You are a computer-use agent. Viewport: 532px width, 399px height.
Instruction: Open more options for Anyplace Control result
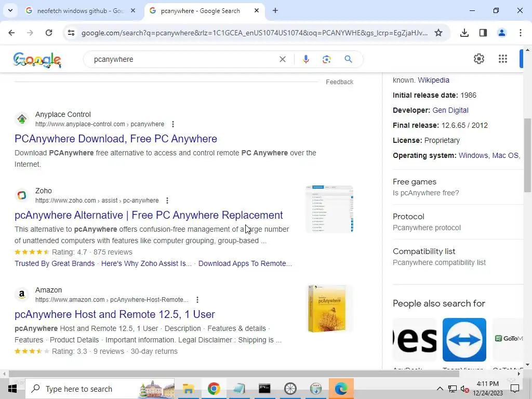point(173,124)
